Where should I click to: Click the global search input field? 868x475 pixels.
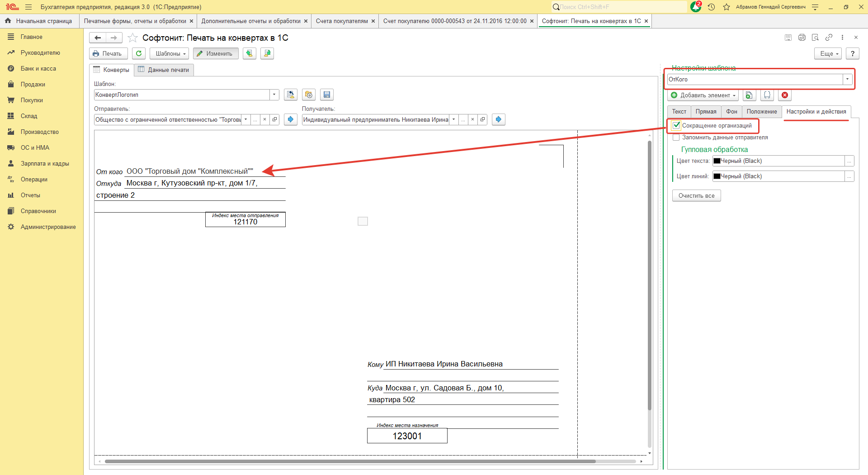coord(622,7)
